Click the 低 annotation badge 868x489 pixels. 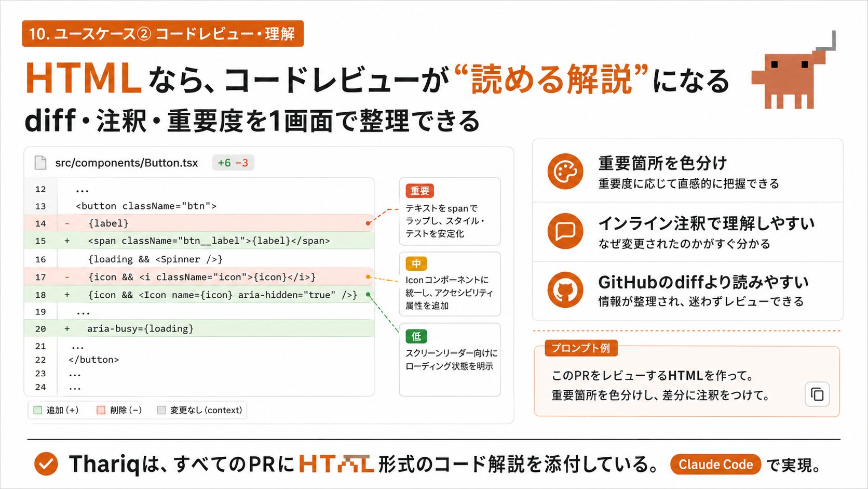point(416,336)
